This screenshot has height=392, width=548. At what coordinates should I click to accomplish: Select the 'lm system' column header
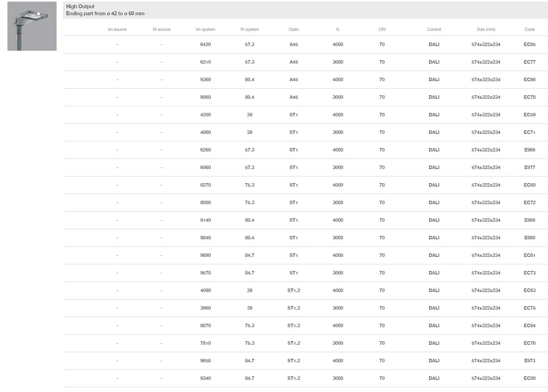205,29
